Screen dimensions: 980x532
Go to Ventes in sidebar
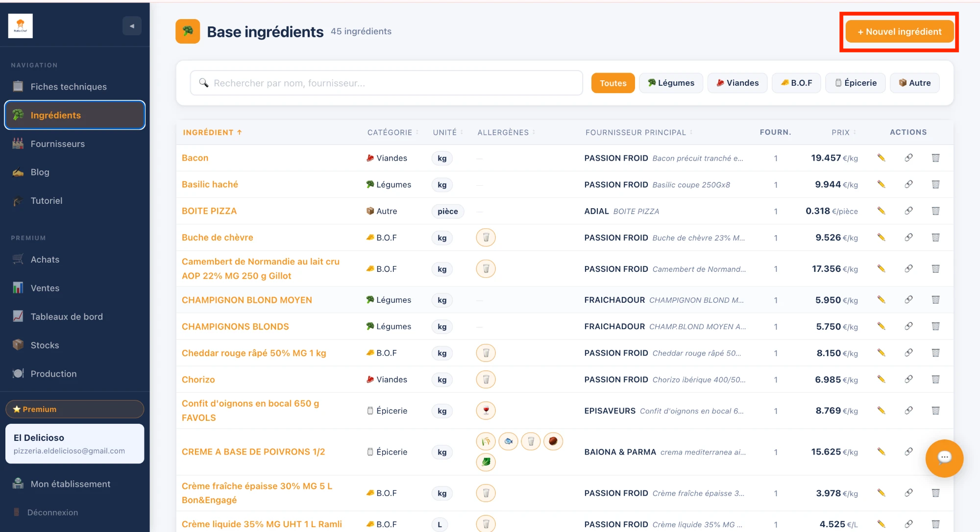74,288
